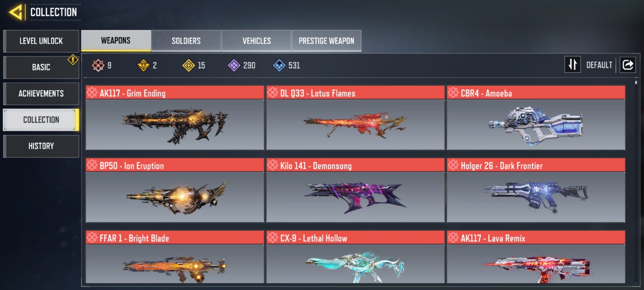This screenshot has height=290, width=644.
Task: Filter by yellow rarity icon showing 15
Action: [189, 65]
